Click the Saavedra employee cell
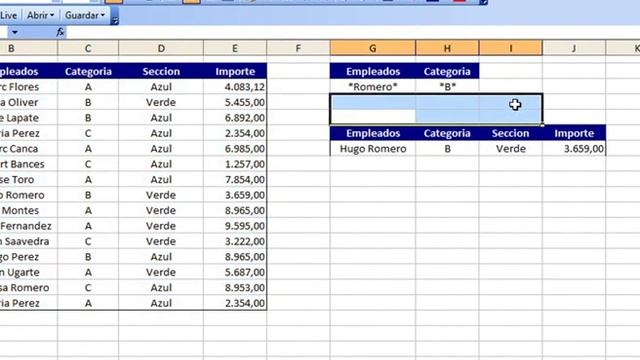Image resolution: width=640 pixels, height=360 pixels. coord(29,242)
